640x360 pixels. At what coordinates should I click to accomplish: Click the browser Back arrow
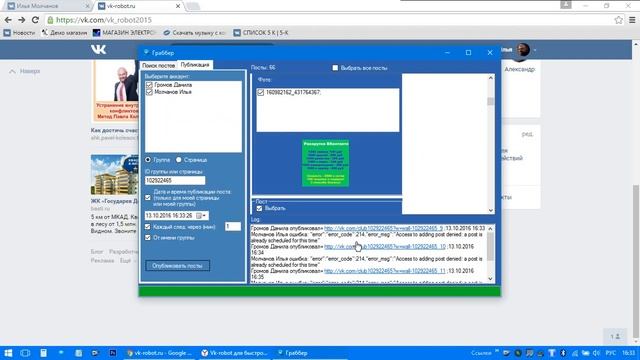[x=8, y=20]
